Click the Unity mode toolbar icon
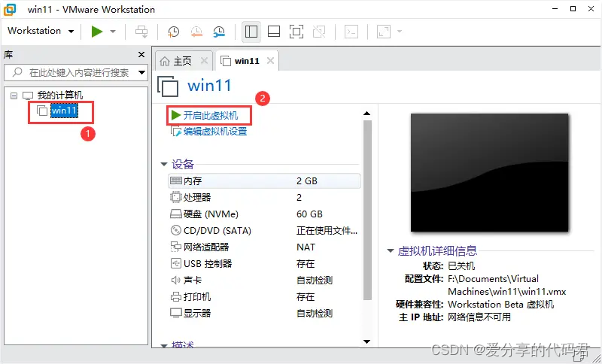Screen dimensions: 602x364 [x=319, y=32]
